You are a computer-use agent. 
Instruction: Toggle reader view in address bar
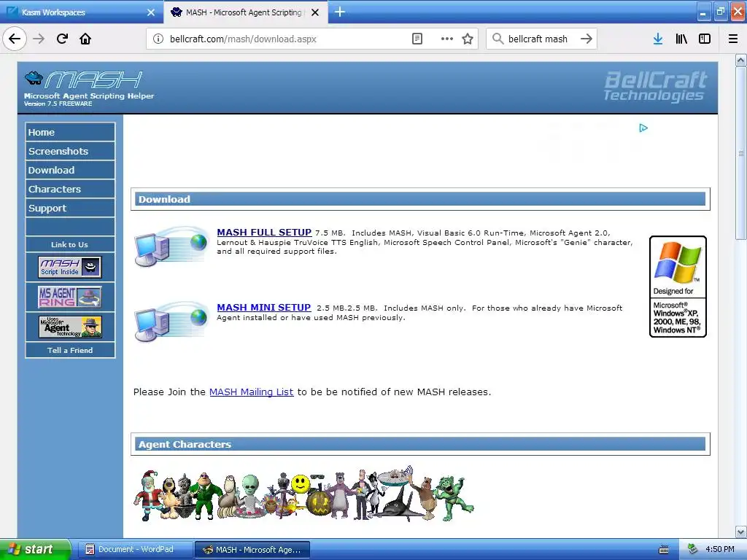(x=417, y=39)
